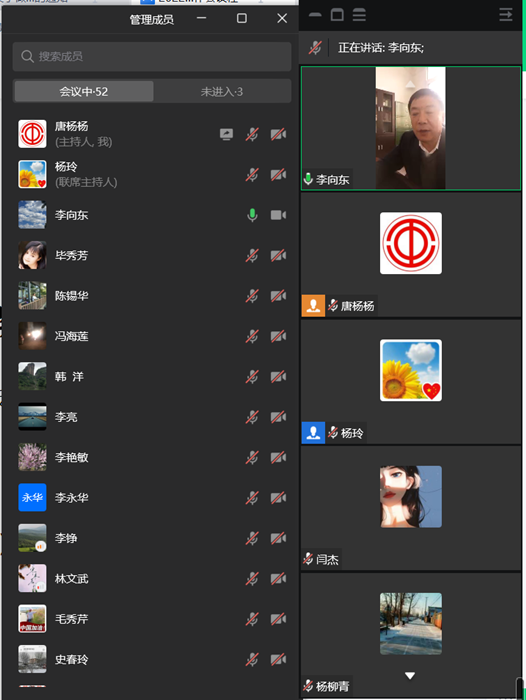Select 李向东 video tile
Viewport: 526px width, 700px height.
[x=411, y=128]
